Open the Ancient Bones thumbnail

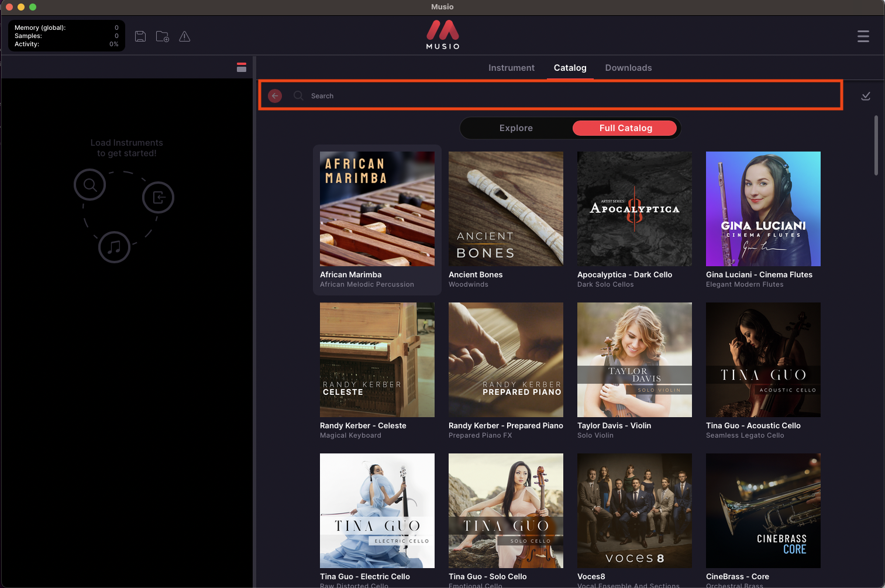[506, 209]
